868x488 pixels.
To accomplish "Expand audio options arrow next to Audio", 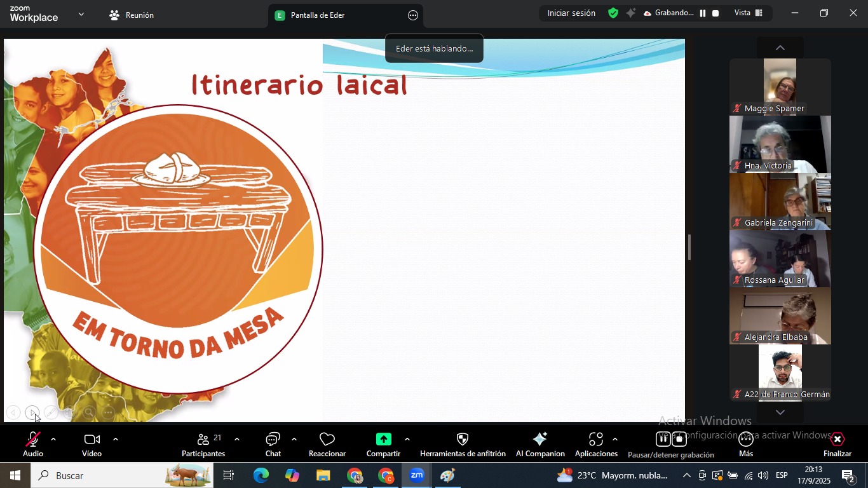I will (53, 439).
